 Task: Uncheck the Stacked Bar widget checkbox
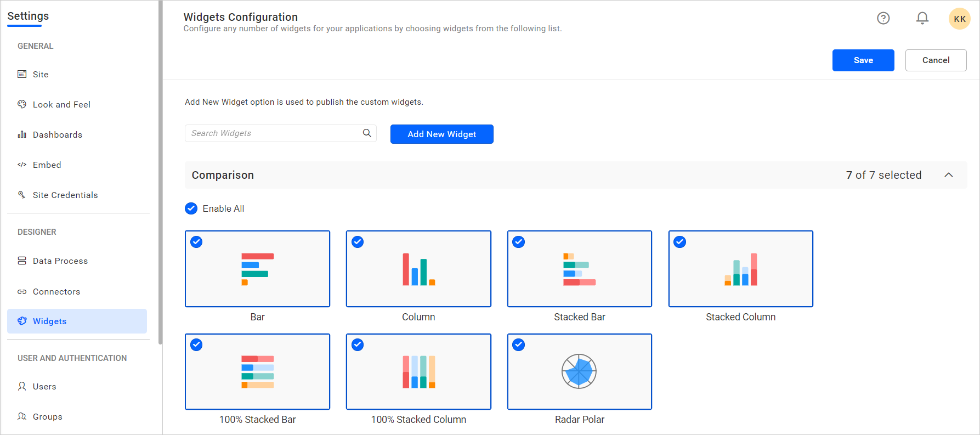tap(519, 242)
